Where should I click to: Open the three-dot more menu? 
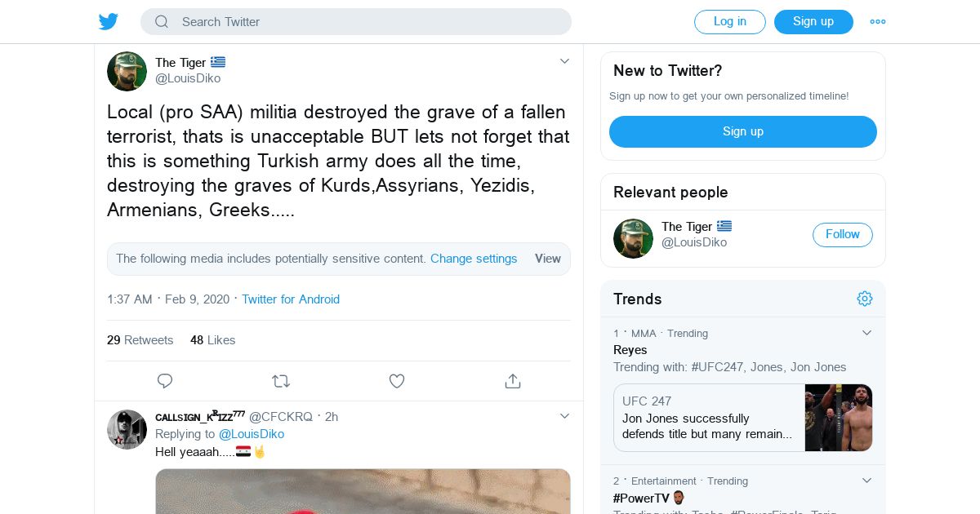tap(878, 22)
